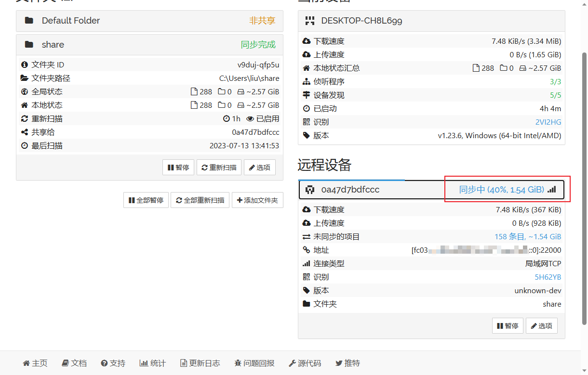Click the share folder icon
The image size is (588, 375).
coord(29,44)
